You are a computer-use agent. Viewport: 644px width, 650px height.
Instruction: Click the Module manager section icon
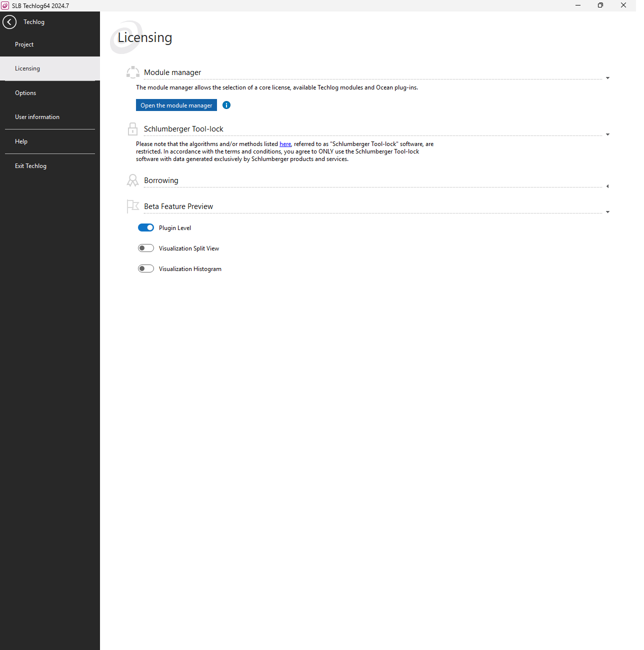[132, 72]
